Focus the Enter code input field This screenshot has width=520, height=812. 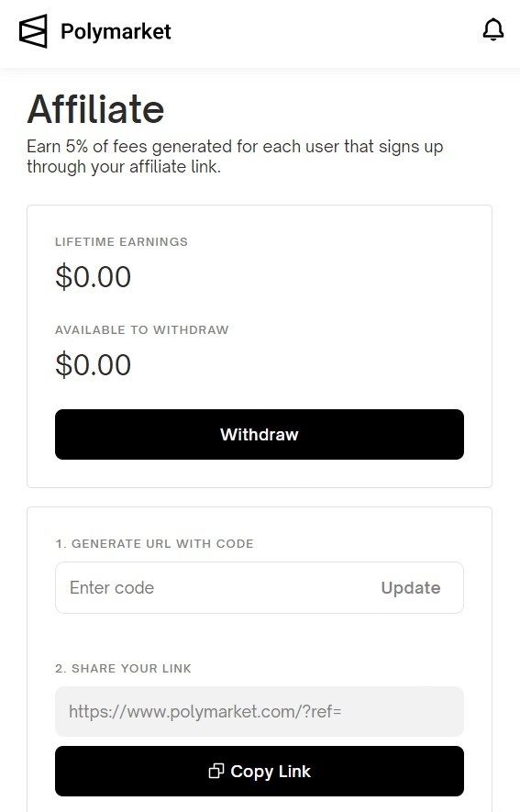pyautogui.click(x=217, y=588)
